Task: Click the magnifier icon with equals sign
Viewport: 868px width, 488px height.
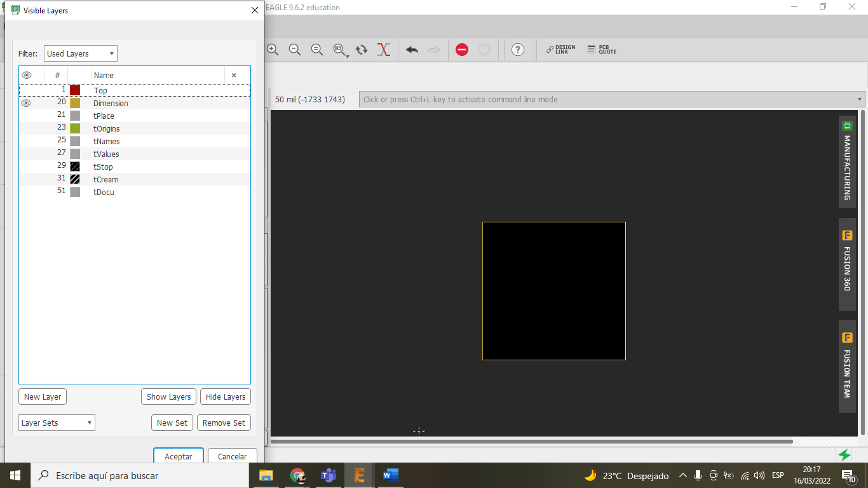Action: [317, 50]
